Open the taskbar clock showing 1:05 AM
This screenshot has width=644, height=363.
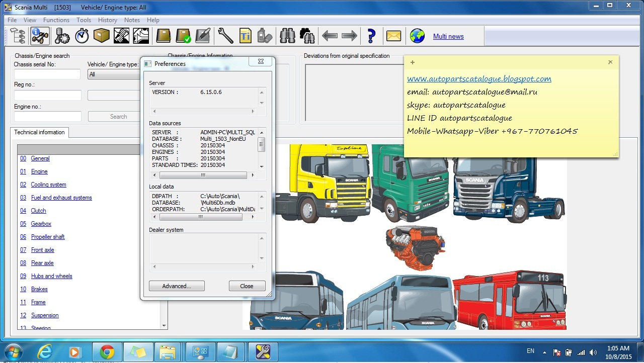(618, 352)
